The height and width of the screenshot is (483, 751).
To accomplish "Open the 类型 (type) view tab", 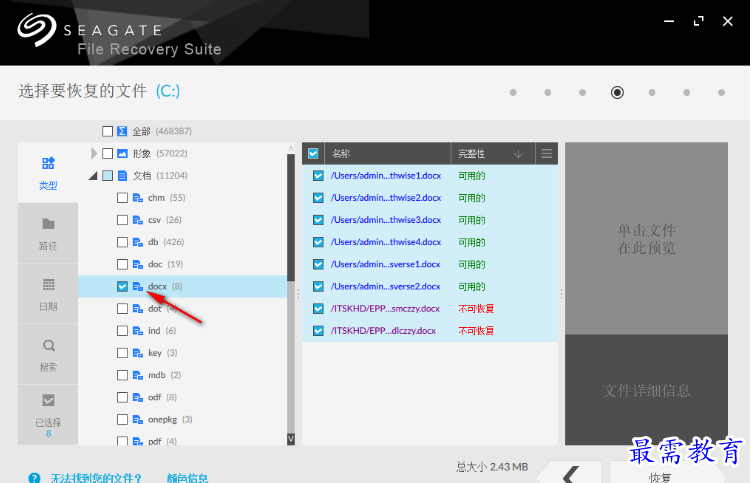I will [x=48, y=172].
